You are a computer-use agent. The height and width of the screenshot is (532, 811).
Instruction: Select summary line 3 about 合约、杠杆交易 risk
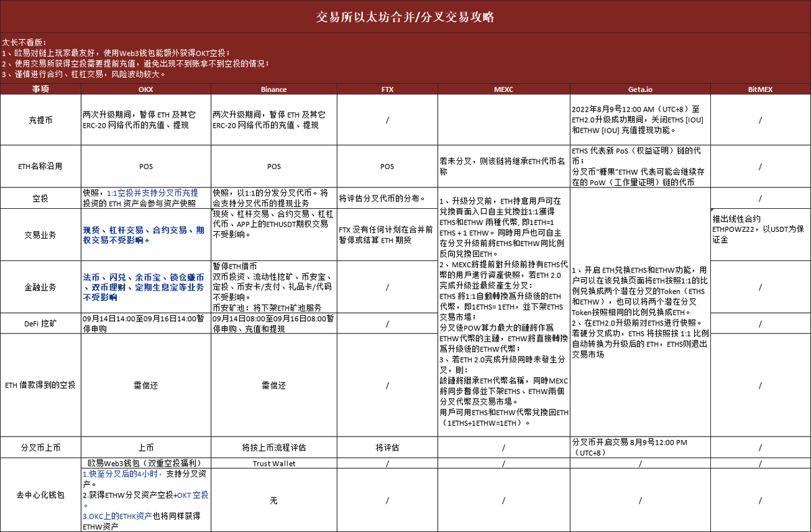click(x=83, y=74)
